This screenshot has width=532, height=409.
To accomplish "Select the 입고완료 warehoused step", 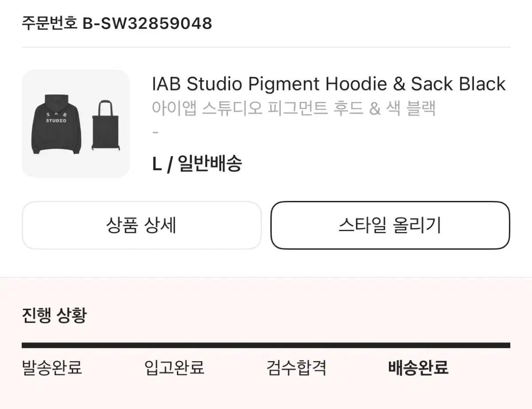I will click(x=174, y=368).
